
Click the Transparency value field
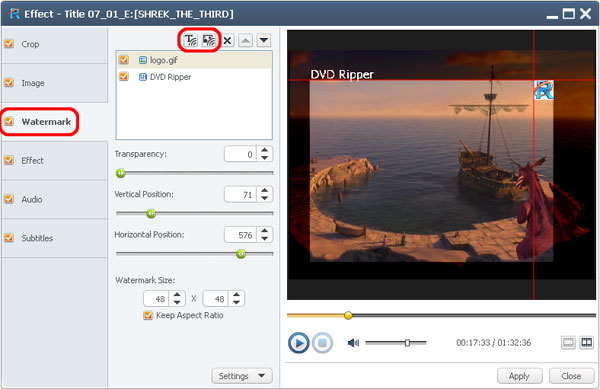click(x=240, y=154)
